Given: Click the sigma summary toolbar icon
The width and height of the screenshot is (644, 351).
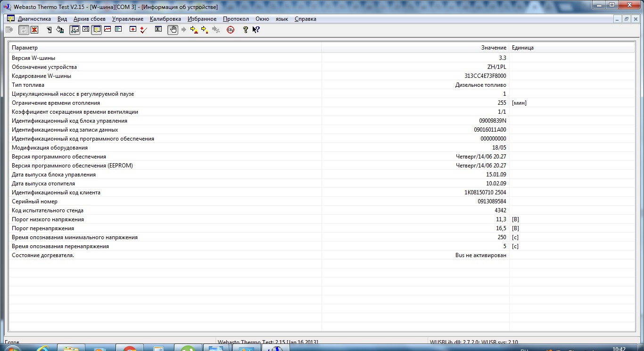Looking at the screenshot, I should coord(158,30).
